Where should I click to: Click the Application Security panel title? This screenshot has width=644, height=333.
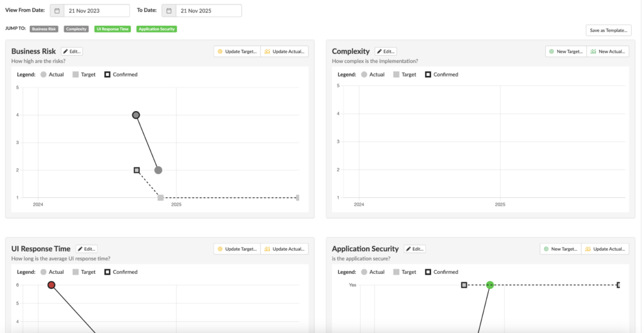(365, 249)
